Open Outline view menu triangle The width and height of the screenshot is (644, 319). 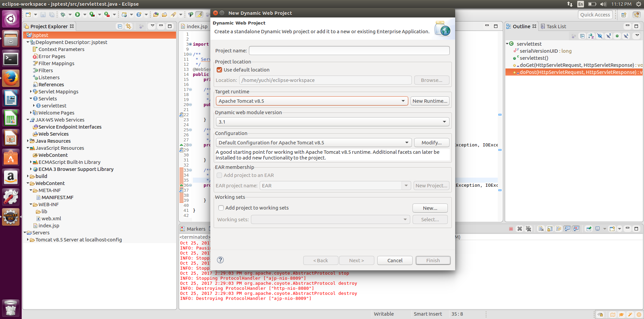637,35
